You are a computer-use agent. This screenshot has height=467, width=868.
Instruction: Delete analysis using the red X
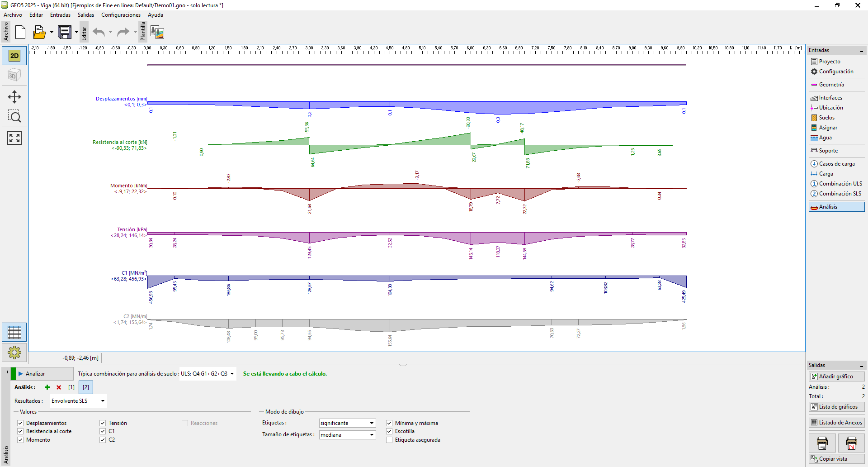tap(59, 387)
